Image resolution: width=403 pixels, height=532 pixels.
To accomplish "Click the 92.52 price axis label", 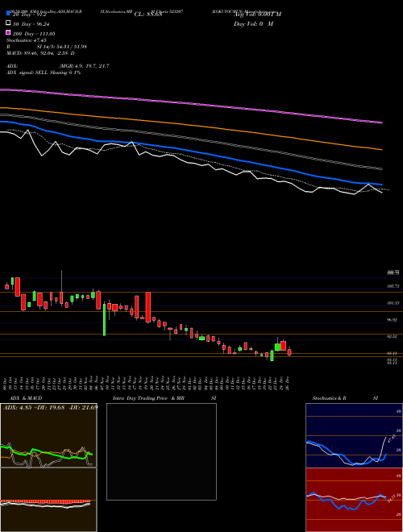I will [x=392, y=336].
